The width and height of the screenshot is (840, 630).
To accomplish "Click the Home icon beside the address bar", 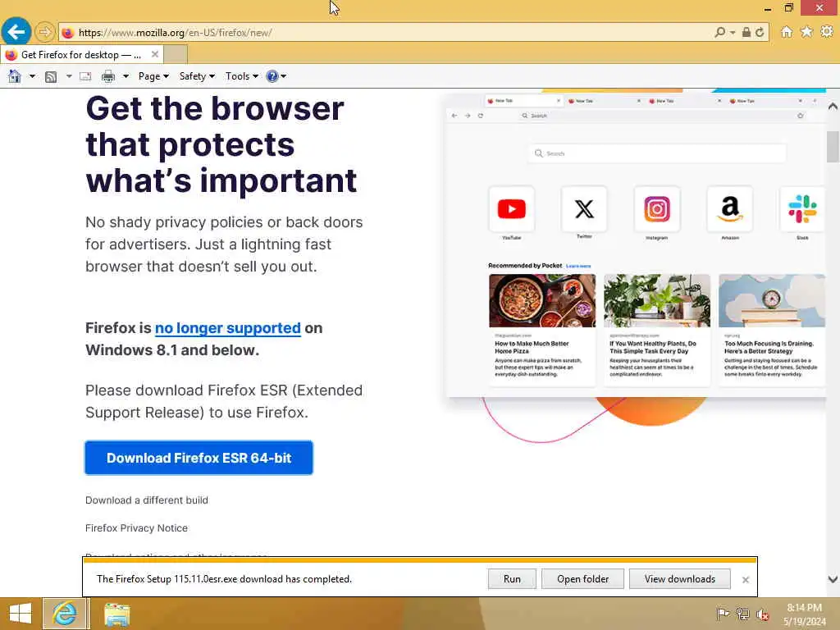I will tap(787, 32).
